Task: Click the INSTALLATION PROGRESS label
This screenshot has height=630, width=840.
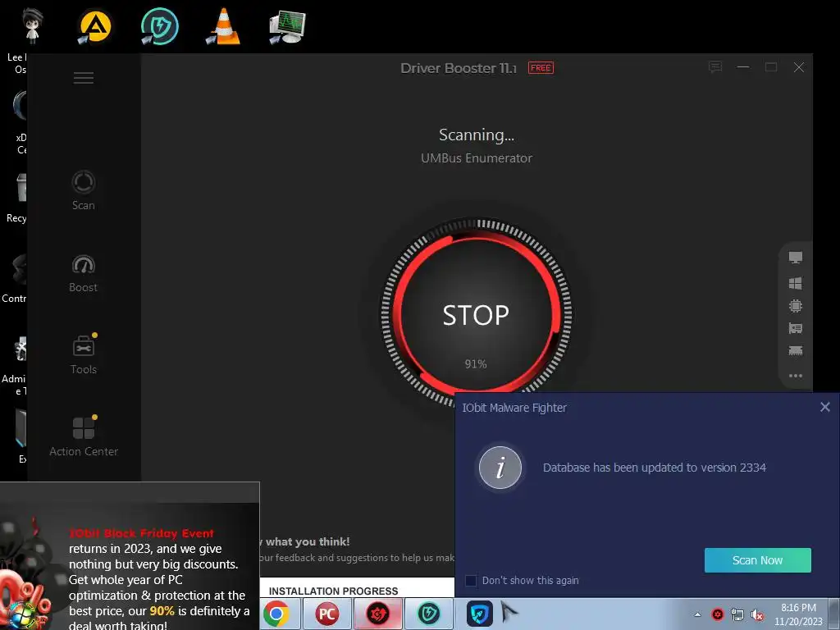Action: (333, 591)
